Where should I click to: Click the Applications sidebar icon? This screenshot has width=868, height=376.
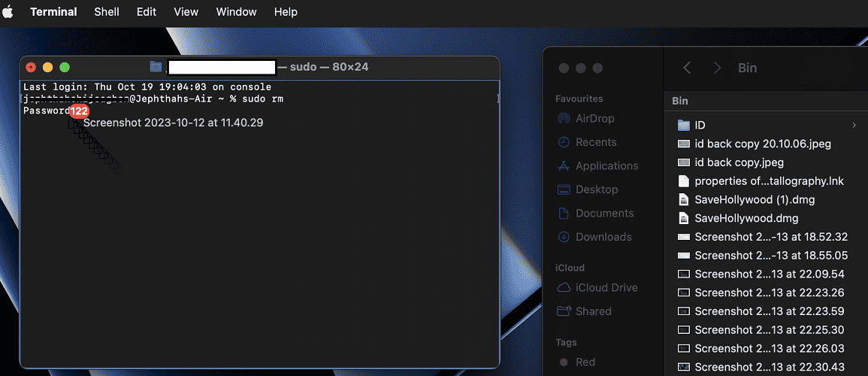[564, 166]
